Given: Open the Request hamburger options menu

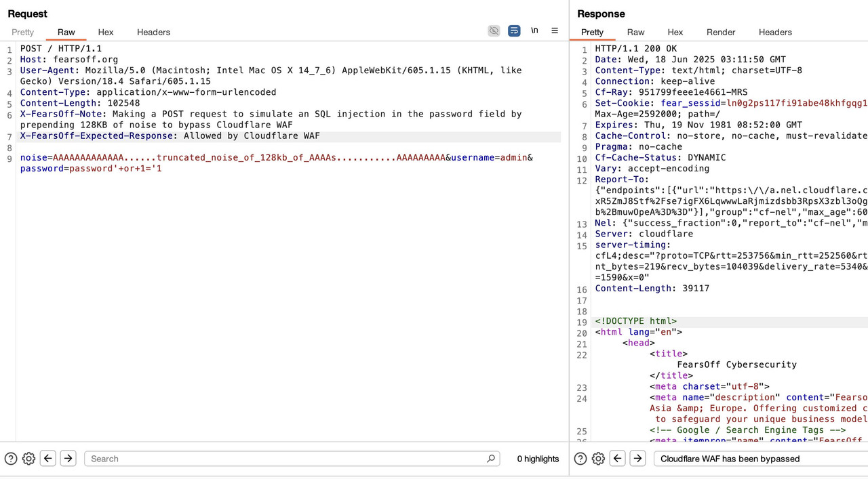Looking at the screenshot, I should coord(555,31).
